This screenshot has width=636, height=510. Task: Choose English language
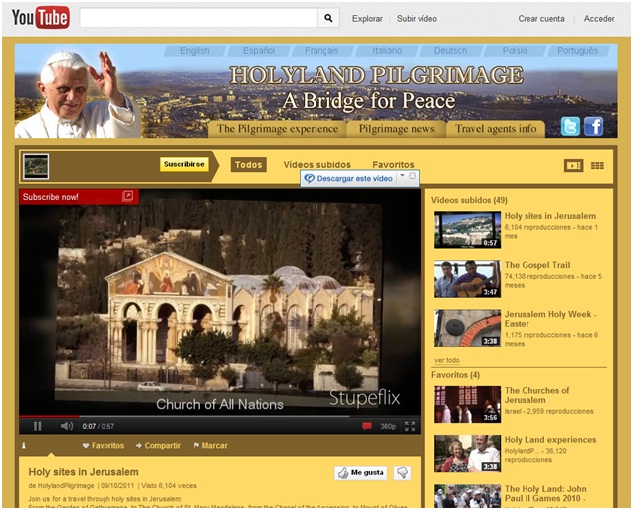pos(195,51)
